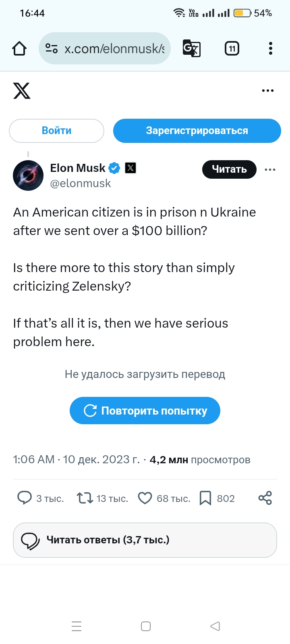This screenshot has width=290, height=644.
Task: Tap the Elon Musk display name
Action: [77, 168]
